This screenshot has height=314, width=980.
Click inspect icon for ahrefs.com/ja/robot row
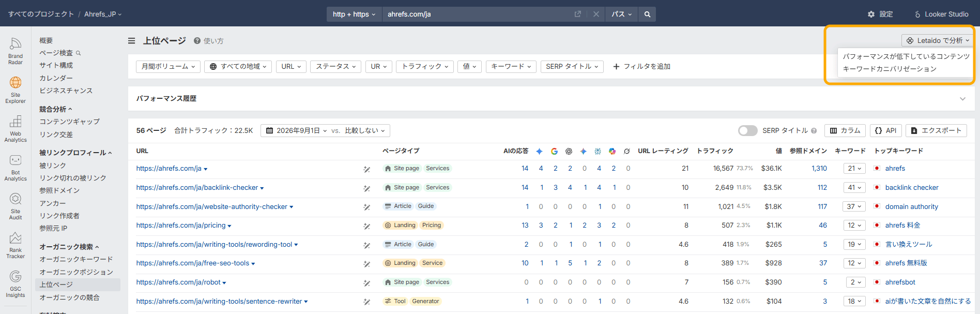pos(366,283)
